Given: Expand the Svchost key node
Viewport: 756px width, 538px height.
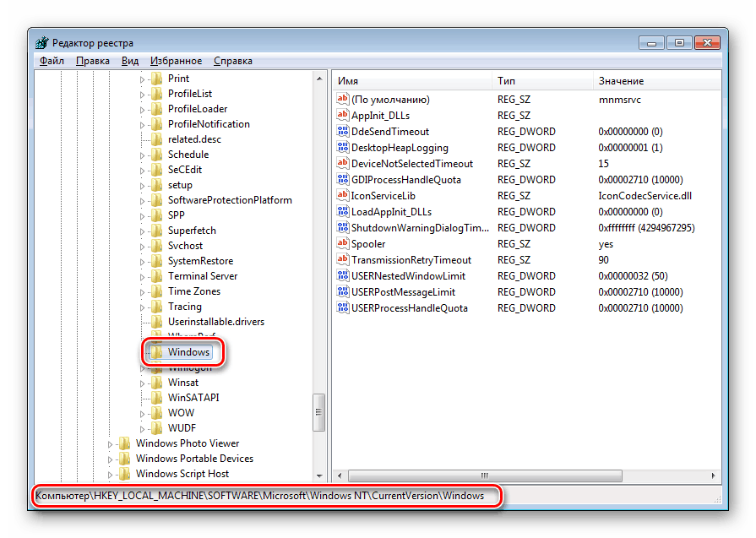Looking at the screenshot, I should click(x=142, y=247).
